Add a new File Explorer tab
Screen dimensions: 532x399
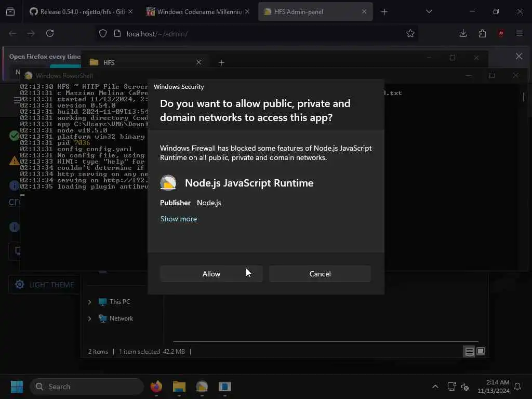[221, 63]
